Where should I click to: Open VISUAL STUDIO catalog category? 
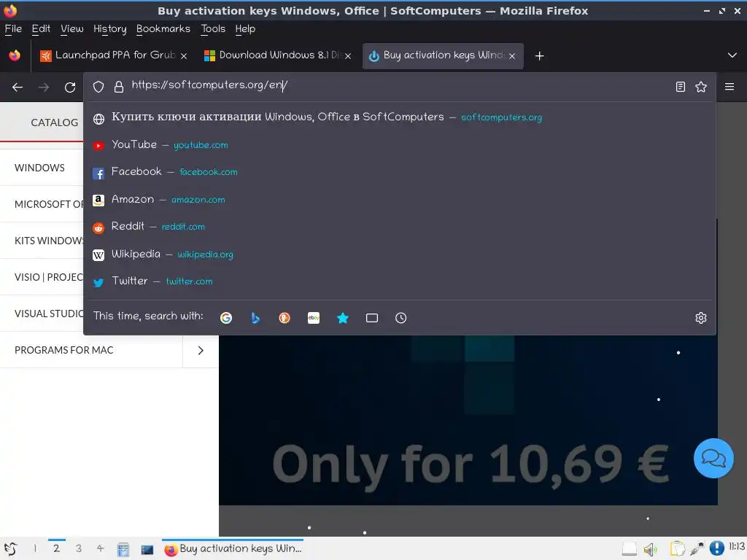pyautogui.click(x=49, y=314)
